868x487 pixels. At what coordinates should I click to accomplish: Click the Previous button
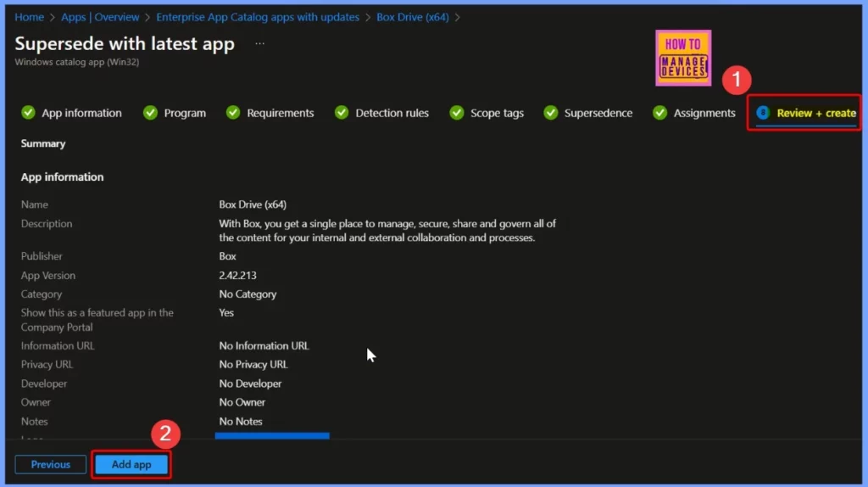click(x=50, y=464)
